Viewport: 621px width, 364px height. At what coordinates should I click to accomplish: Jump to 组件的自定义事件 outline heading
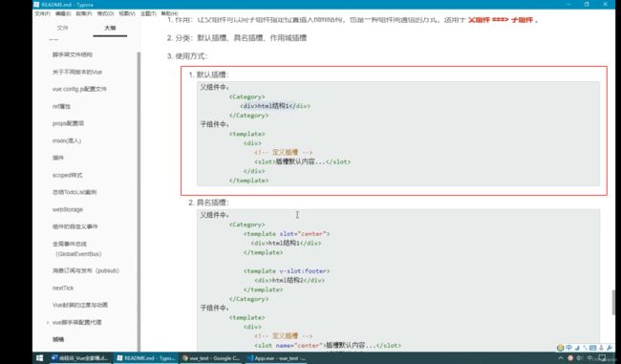point(75,226)
